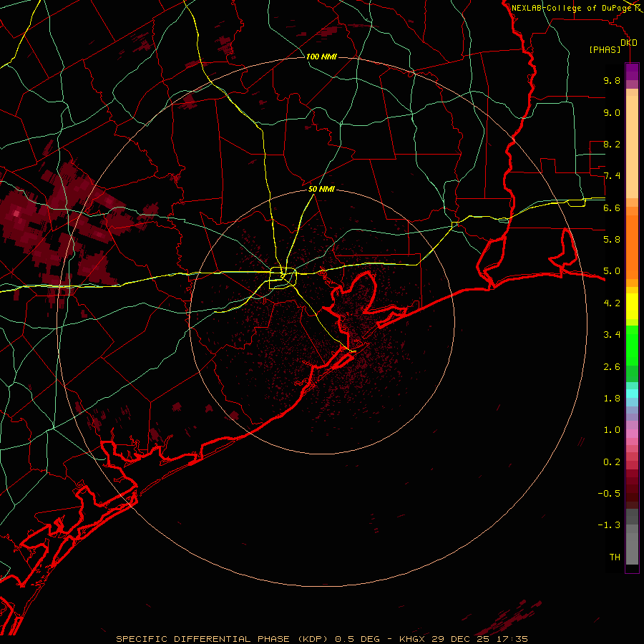Select the 7.4 scale label
Viewport: 644px width, 644px height.
coord(612,176)
